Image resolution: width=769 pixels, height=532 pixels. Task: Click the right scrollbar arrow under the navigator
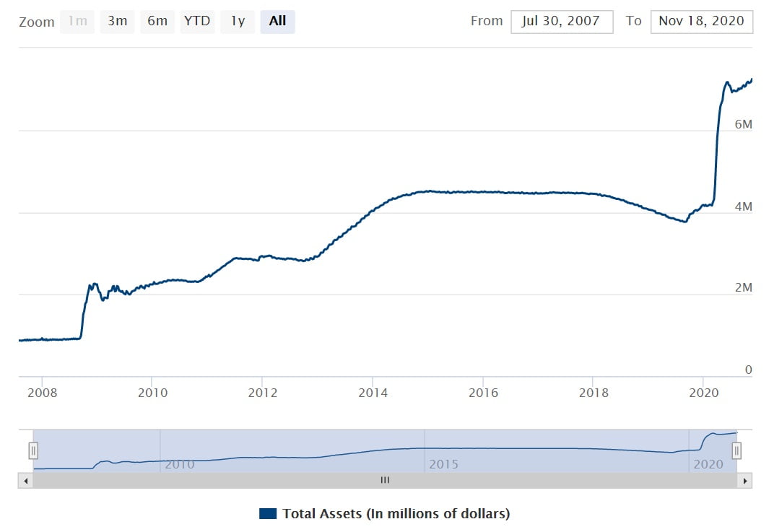click(744, 480)
